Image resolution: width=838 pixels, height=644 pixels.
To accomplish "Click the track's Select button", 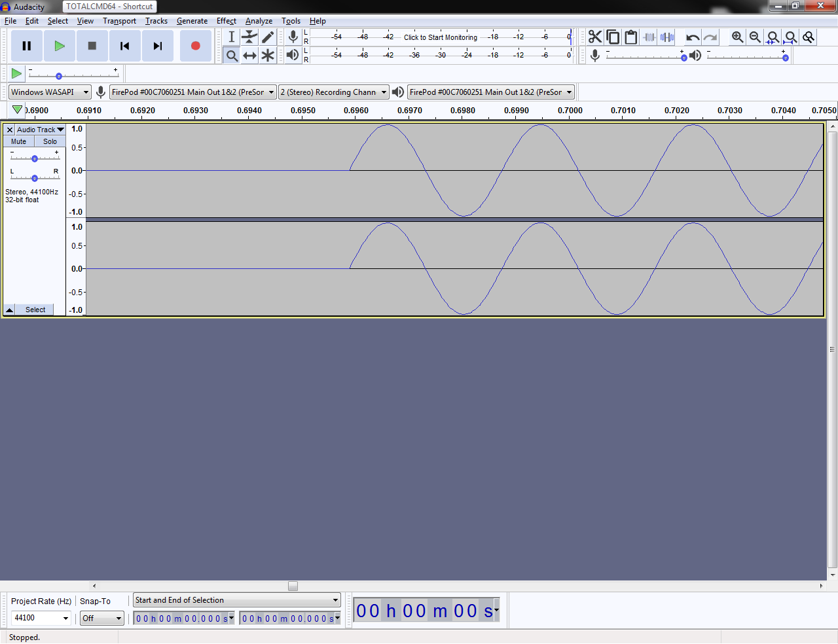I will coord(35,310).
